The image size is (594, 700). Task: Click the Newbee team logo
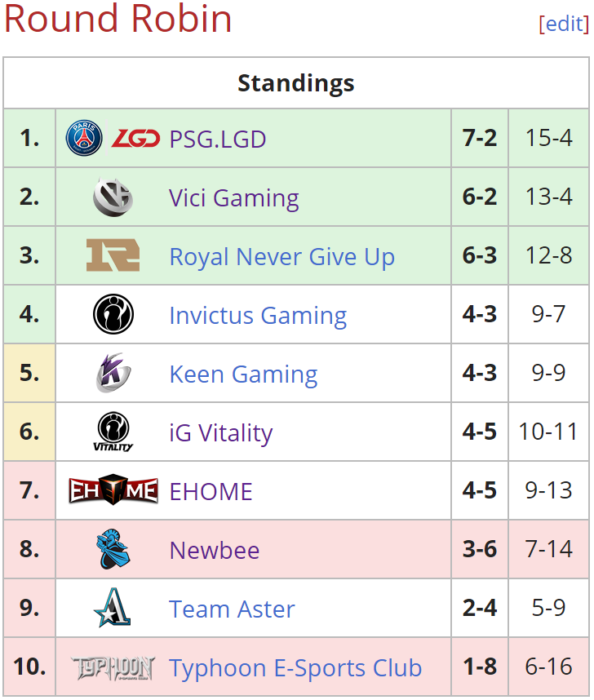pyautogui.click(x=113, y=549)
